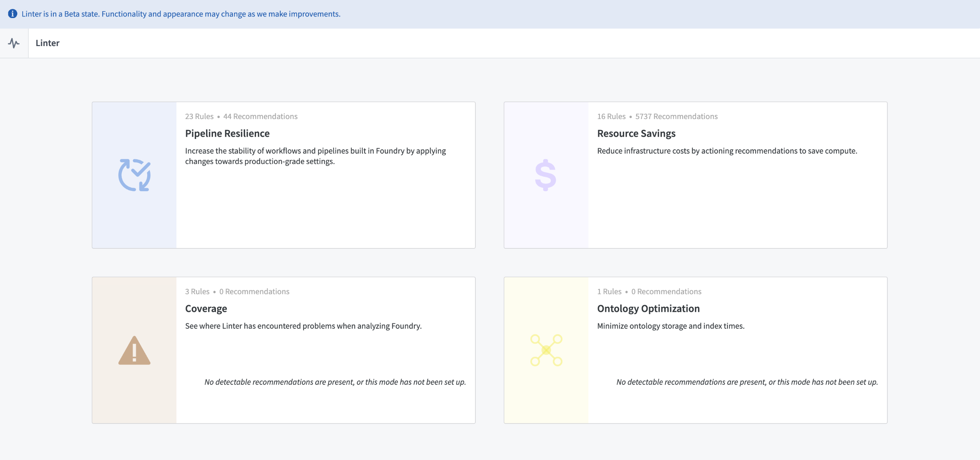Screen dimensions: 980x460
Task: Click the '1 Rules' label
Action: pyautogui.click(x=609, y=291)
